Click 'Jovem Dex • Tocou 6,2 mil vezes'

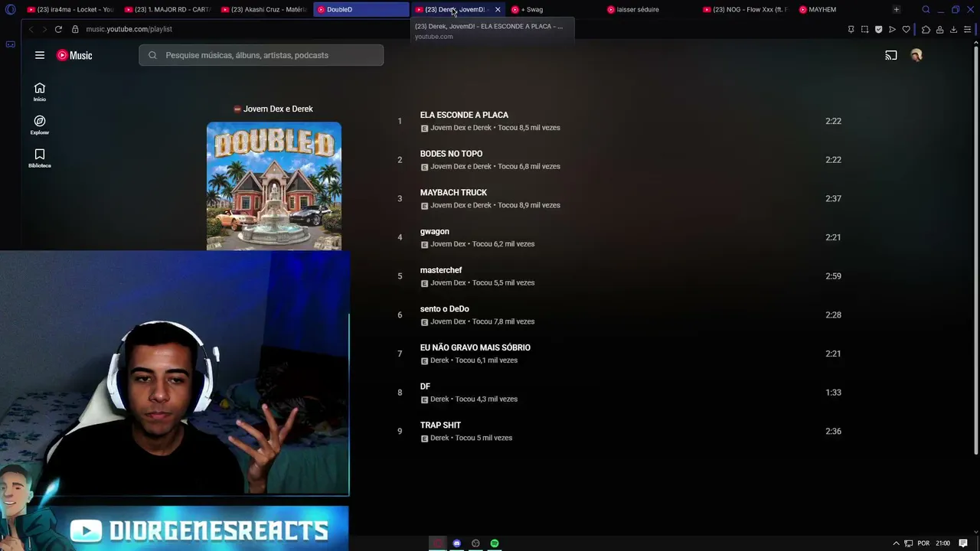coord(482,244)
